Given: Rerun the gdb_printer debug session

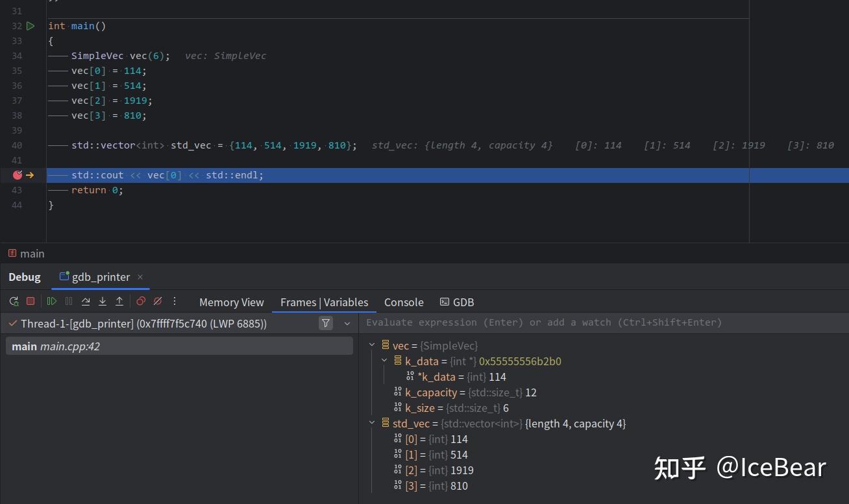Looking at the screenshot, I should 14,302.
